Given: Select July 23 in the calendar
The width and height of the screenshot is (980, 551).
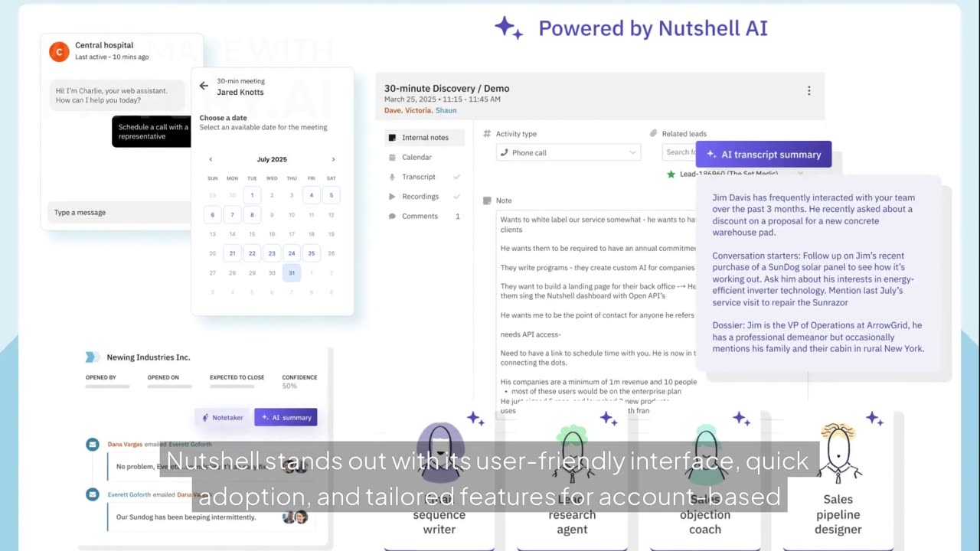Looking at the screenshot, I should pyautogui.click(x=272, y=253).
